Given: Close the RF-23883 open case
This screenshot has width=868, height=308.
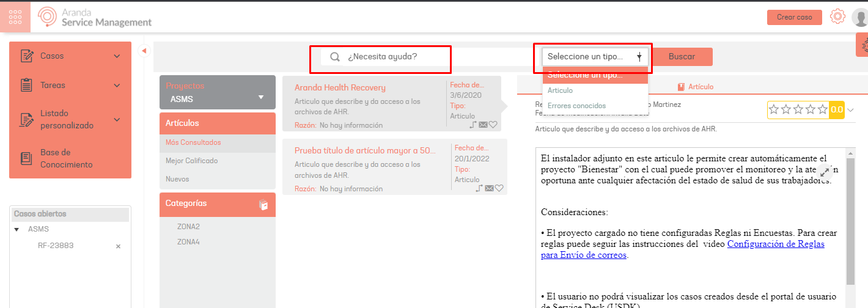Looking at the screenshot, I should click(x=119, y=246).
